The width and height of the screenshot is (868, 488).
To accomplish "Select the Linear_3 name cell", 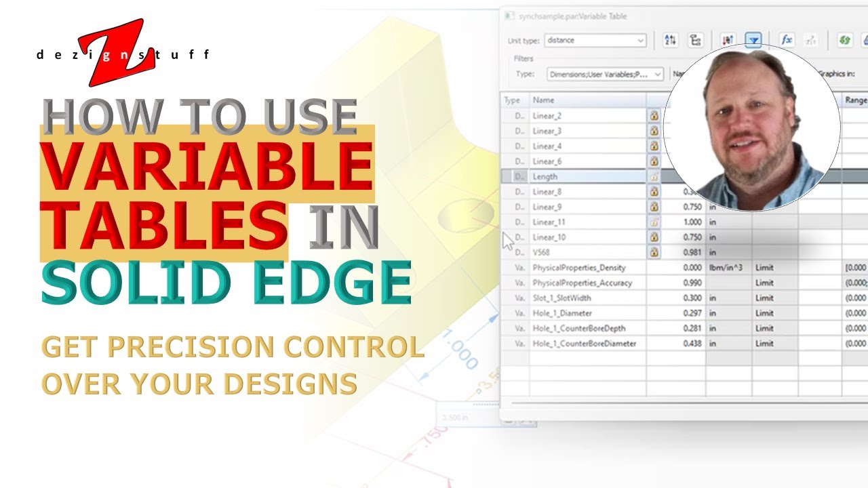I will [587, 131].
